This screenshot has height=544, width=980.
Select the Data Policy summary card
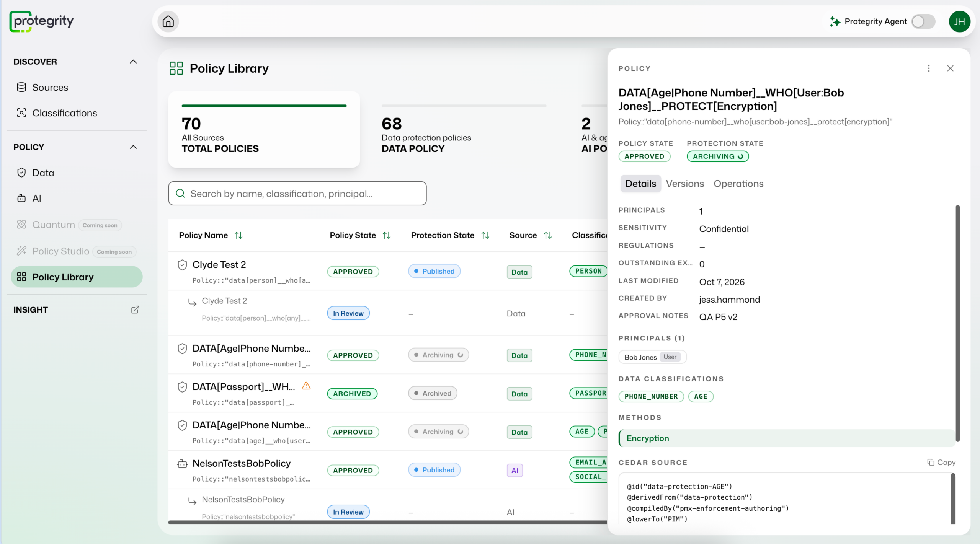tap(464, 129)
